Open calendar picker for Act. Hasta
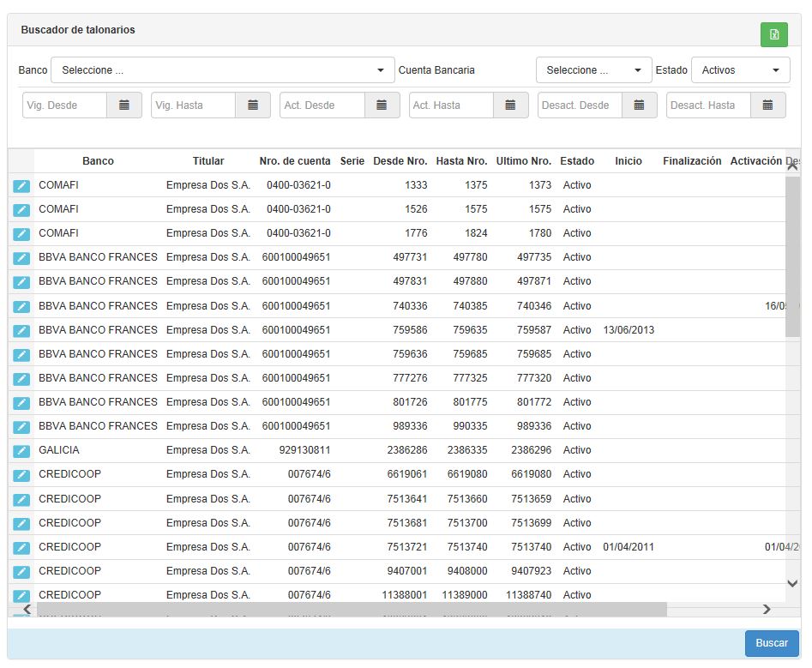 [510, 105]
